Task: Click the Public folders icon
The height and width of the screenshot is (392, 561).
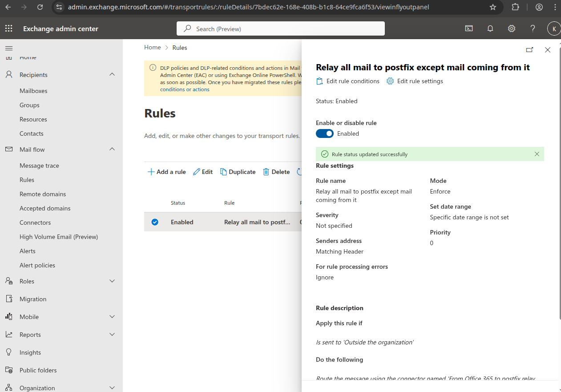Action: [9, 370]
